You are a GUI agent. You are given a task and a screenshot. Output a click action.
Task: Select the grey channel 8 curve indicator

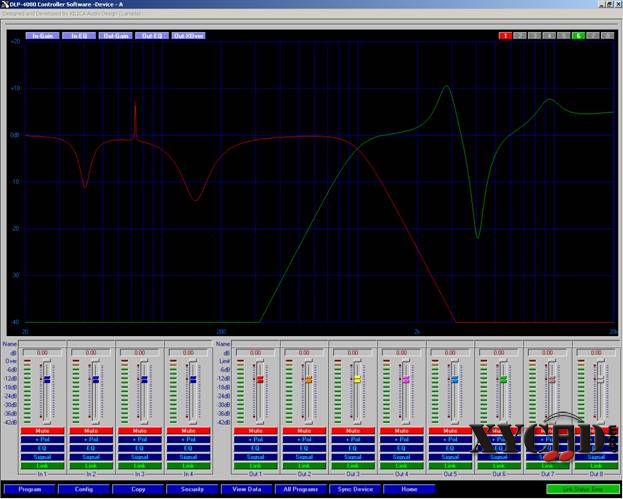click(x=608, y=36)
